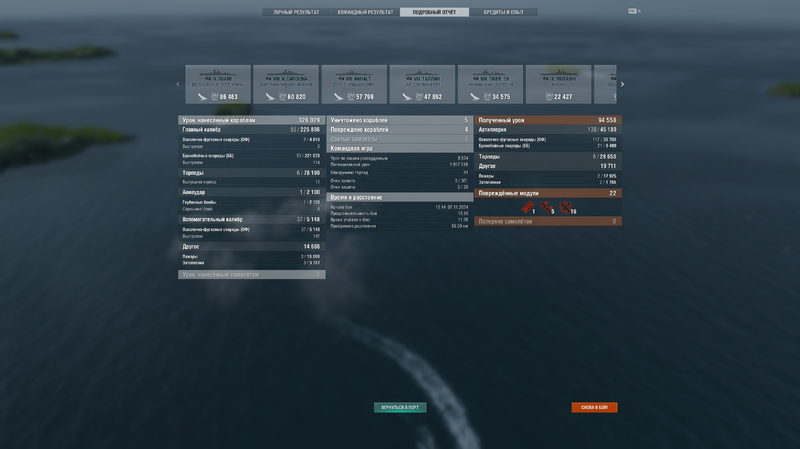The image size is (800, 449).
Task: Click the damaged module icon with count 5
Action: pyautogui.click(x=546, y=207)
